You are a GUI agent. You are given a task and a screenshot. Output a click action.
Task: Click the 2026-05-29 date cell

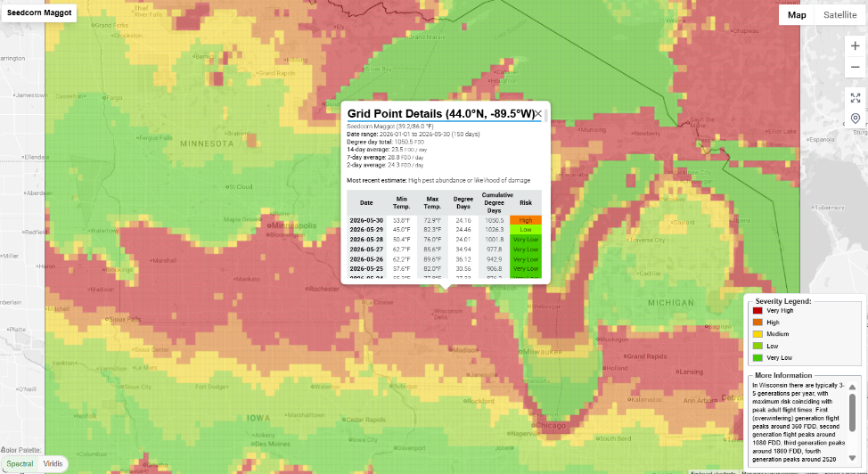[x=366, y=229]
